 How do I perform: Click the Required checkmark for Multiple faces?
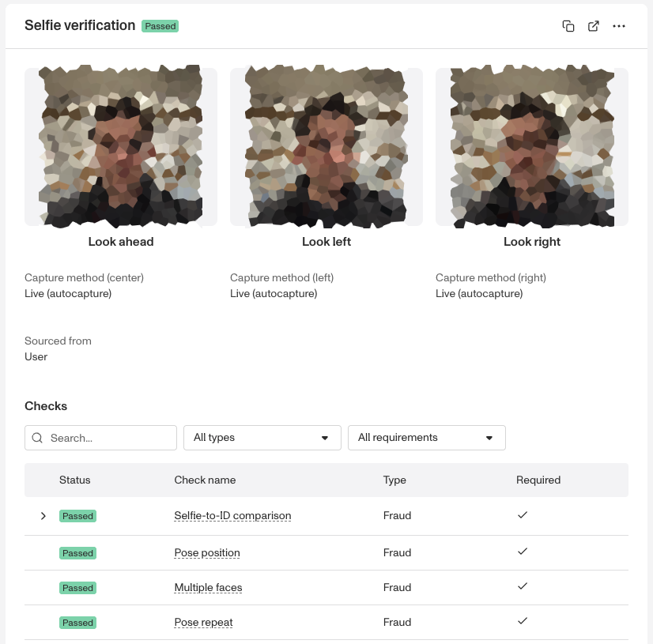[x=523, y=587]
